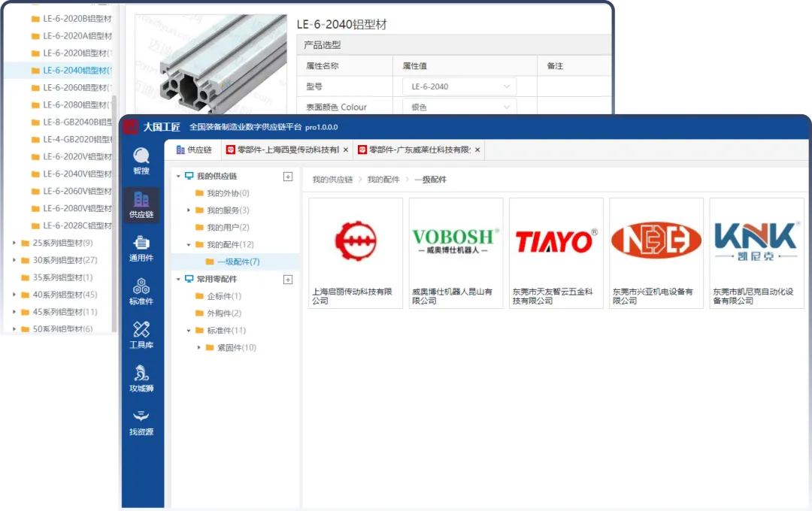Select LE-8-GB2040B in back window tree
The image size is (812, 511).
click(77, 122)
